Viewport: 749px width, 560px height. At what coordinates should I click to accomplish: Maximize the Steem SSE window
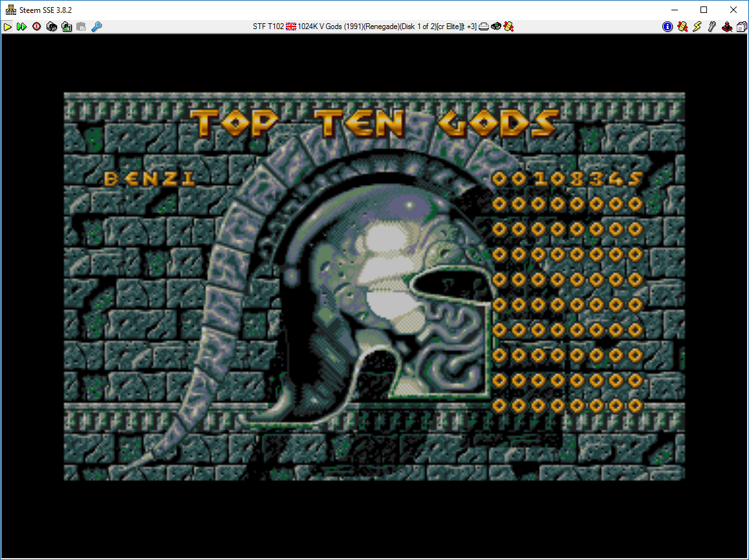(x=704, y=10)
